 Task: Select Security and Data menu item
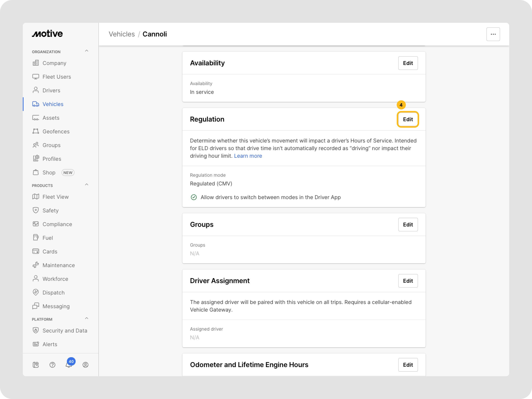click(65, 330)
